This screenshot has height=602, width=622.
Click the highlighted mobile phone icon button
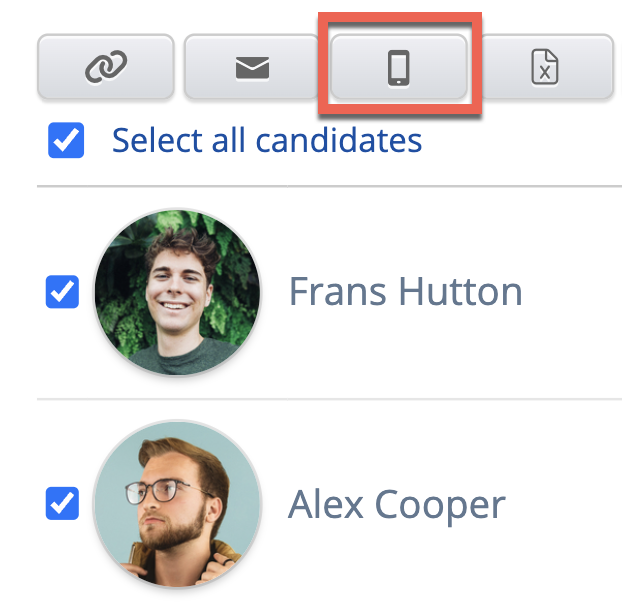[x=399, y=67]
